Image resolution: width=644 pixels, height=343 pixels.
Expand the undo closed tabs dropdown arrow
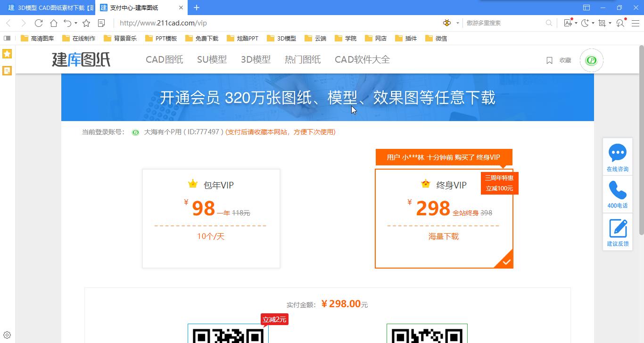(76, 23)
